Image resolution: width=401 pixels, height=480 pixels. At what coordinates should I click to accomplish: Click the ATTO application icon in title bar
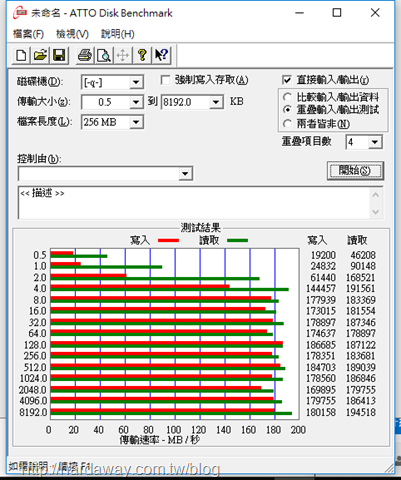tap(20, 13)
